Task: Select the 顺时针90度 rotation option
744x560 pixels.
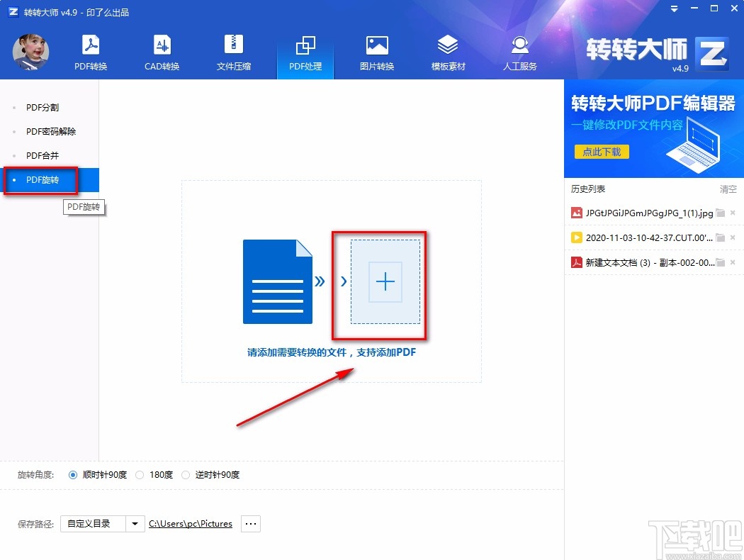Action: [73, 475]
